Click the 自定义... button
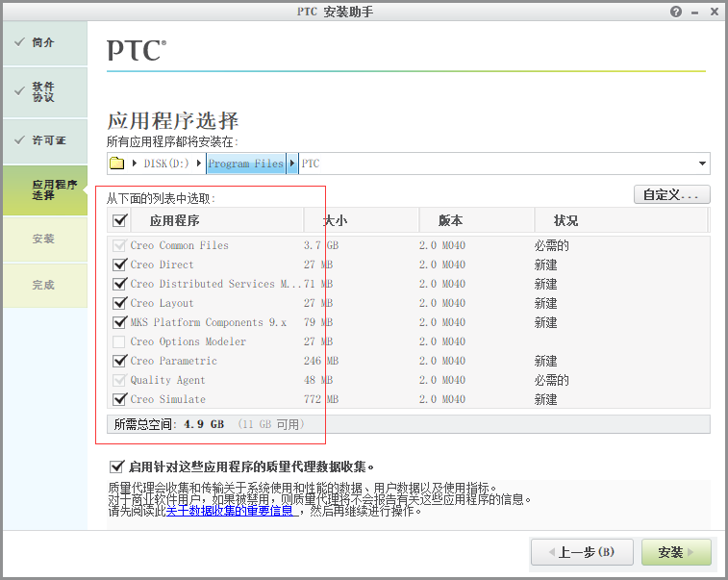Viewport: 728px width, 580px height. (x=671, y=194)
